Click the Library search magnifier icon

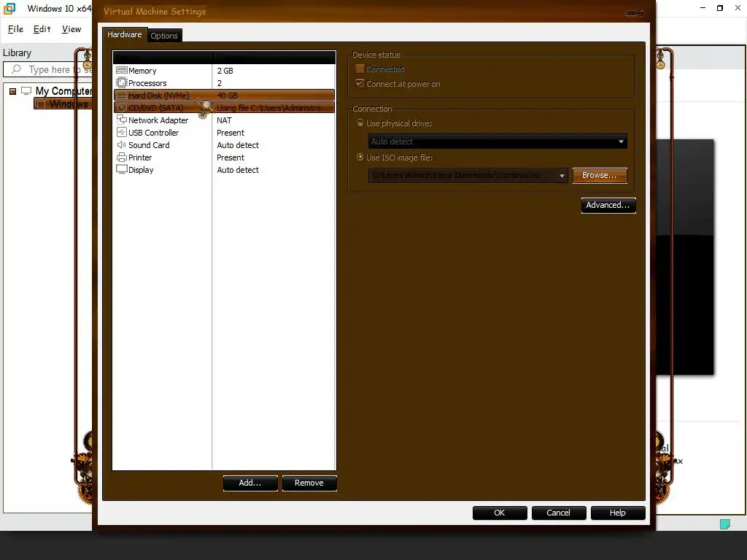[x=16, y=69]
